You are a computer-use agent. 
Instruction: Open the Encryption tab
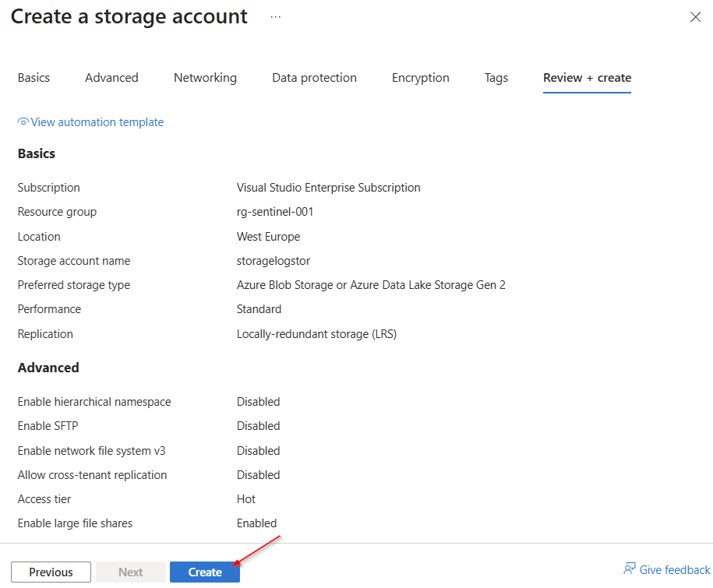(x=420, y=78)
